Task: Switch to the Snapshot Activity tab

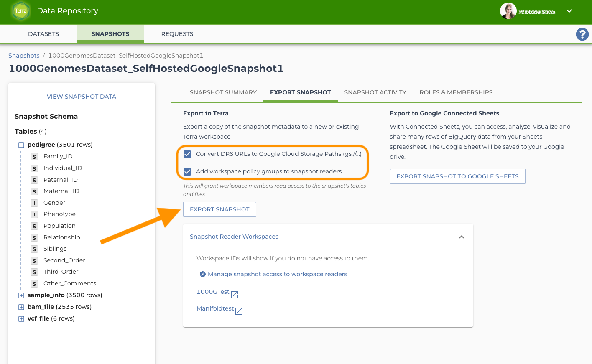Action: pyautogui.click(x=375, y=92)
